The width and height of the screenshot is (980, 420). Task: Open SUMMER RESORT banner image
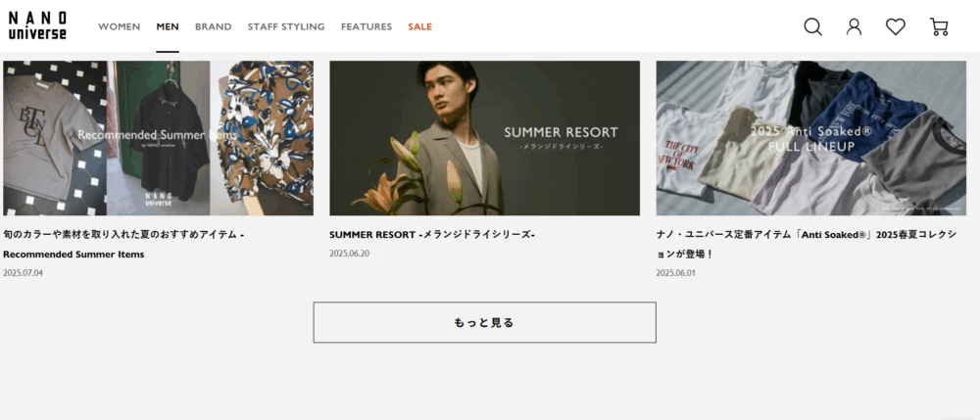tap(484, 138)
